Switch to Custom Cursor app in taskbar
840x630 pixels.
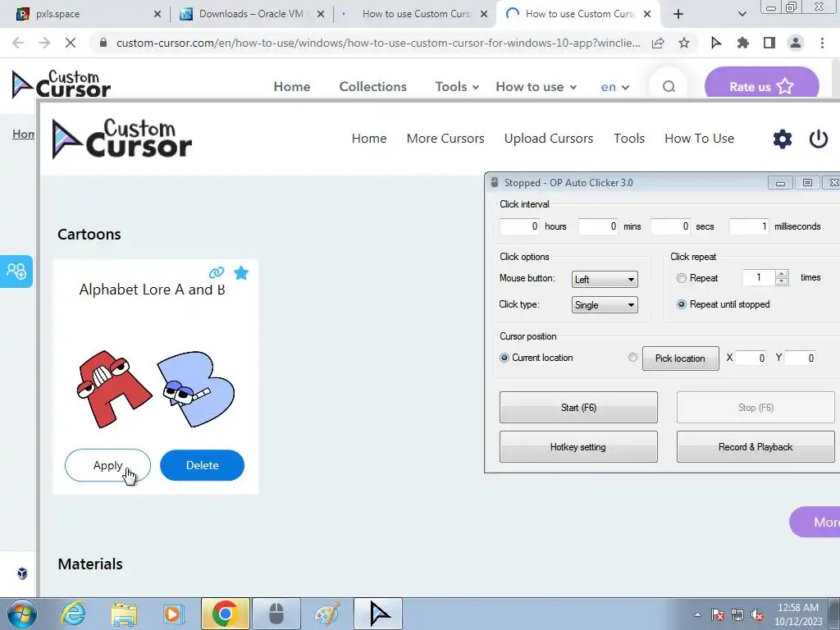point(378,614)
